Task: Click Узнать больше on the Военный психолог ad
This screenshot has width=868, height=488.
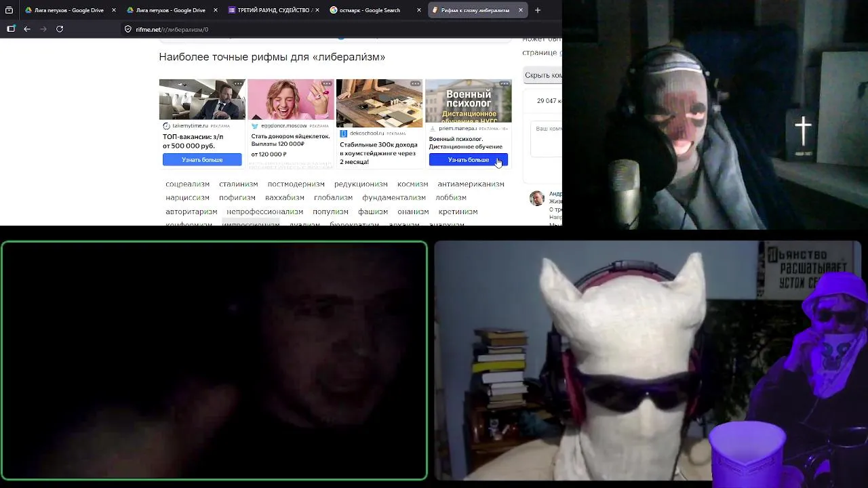Action: 469,159
